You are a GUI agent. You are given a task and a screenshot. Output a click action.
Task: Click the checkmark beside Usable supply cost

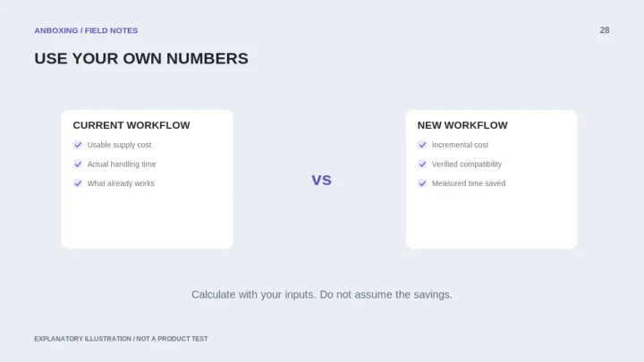point(78,145)
